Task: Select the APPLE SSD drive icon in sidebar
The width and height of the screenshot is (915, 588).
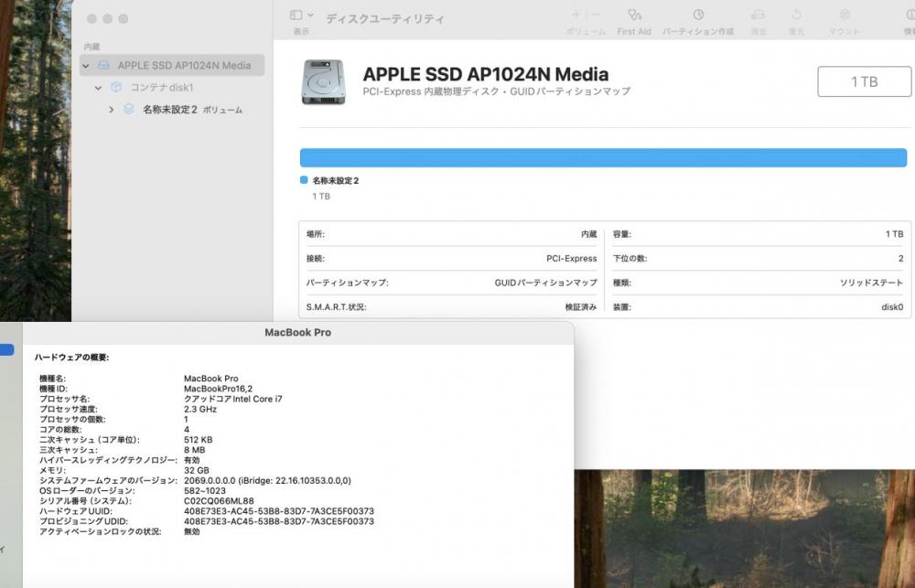Action: tap(103, 65)
